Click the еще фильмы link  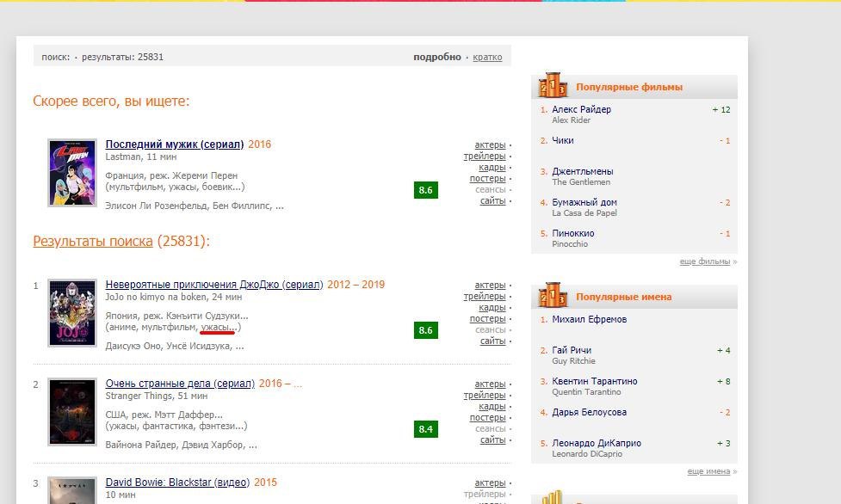point(705,261)
